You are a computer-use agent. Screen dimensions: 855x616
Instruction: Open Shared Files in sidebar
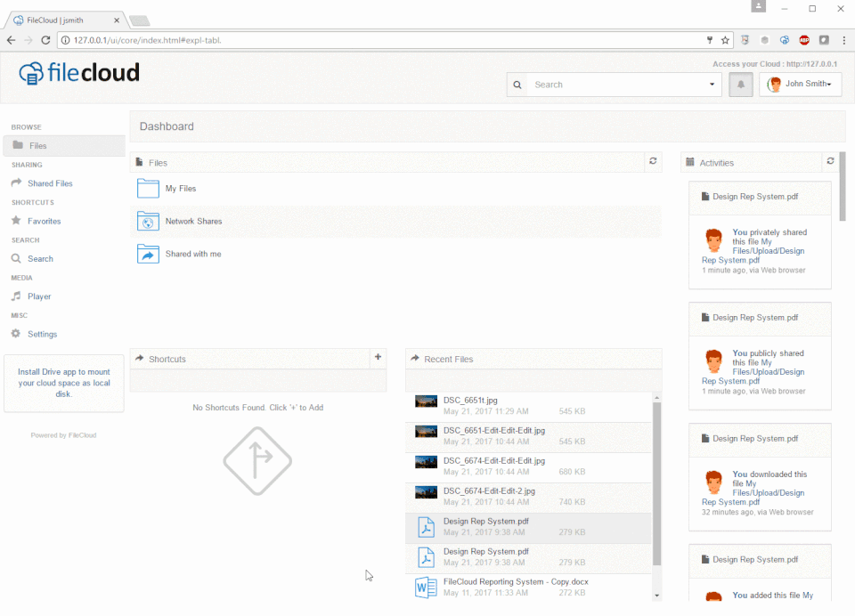pyautogui.click(x=50, y=183)
